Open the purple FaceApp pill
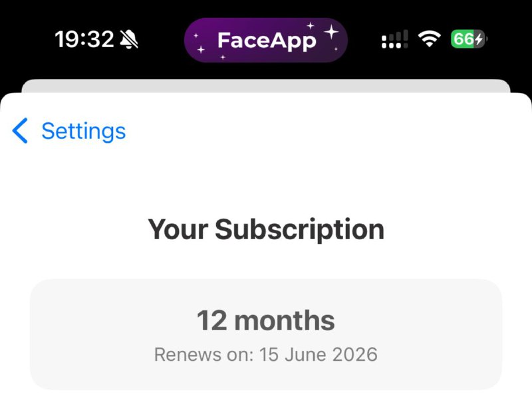 click(x=265, y=40)
